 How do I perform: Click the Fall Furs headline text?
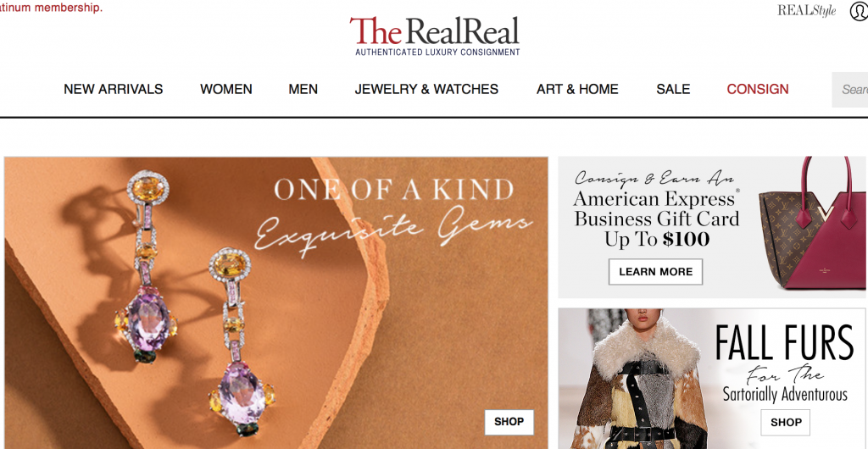(784, 343)
